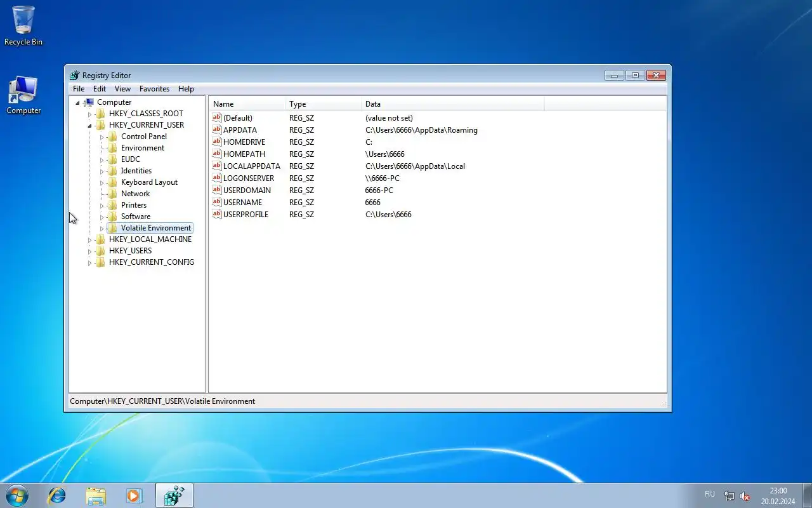Screen dimensions: 812x508
Task: Open the Edit menu
Action: point(100,89)
